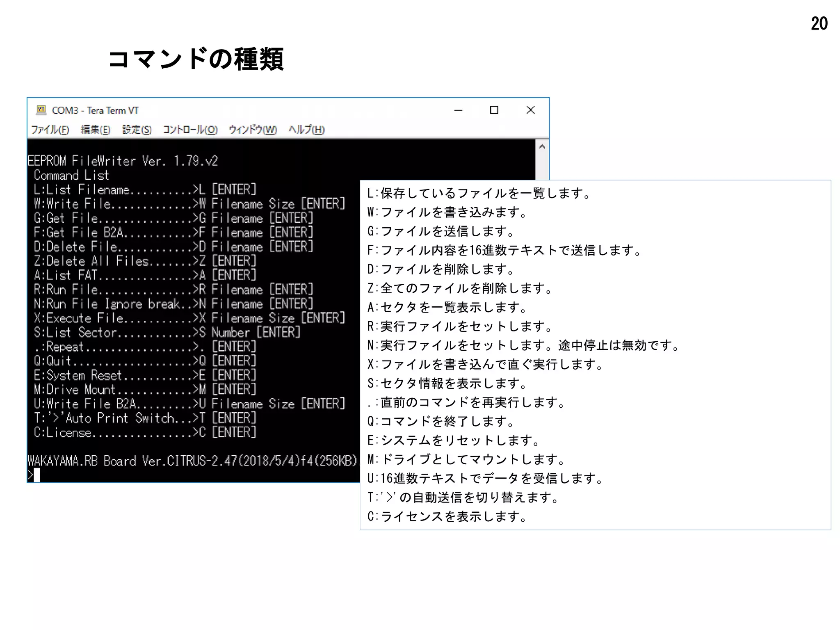This screenshot has height=630, width=840.
Task: Select the 'Q:Quit' command line
Action: [145, 361]
